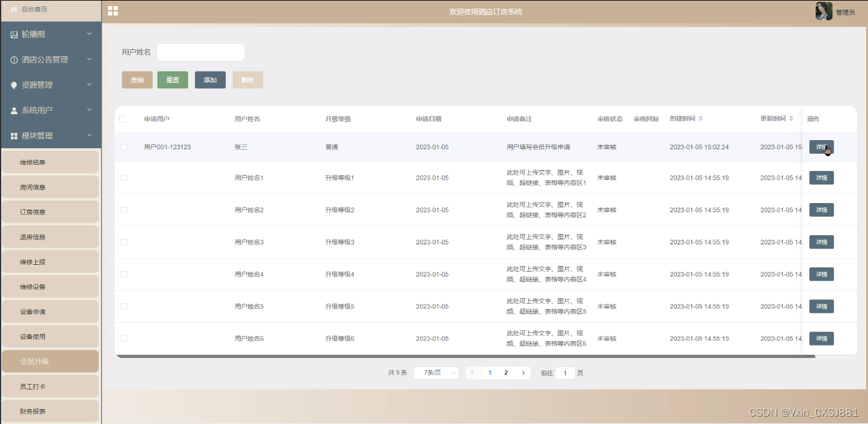Click the 管理员 username label
Viewport: 868px width, 424px height.
click(845, 12)
